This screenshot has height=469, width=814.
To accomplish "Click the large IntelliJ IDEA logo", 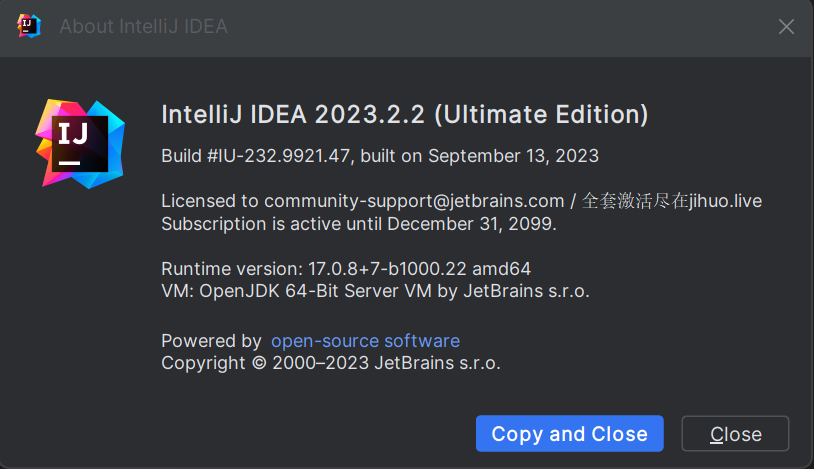I will [x=80, y=144].
